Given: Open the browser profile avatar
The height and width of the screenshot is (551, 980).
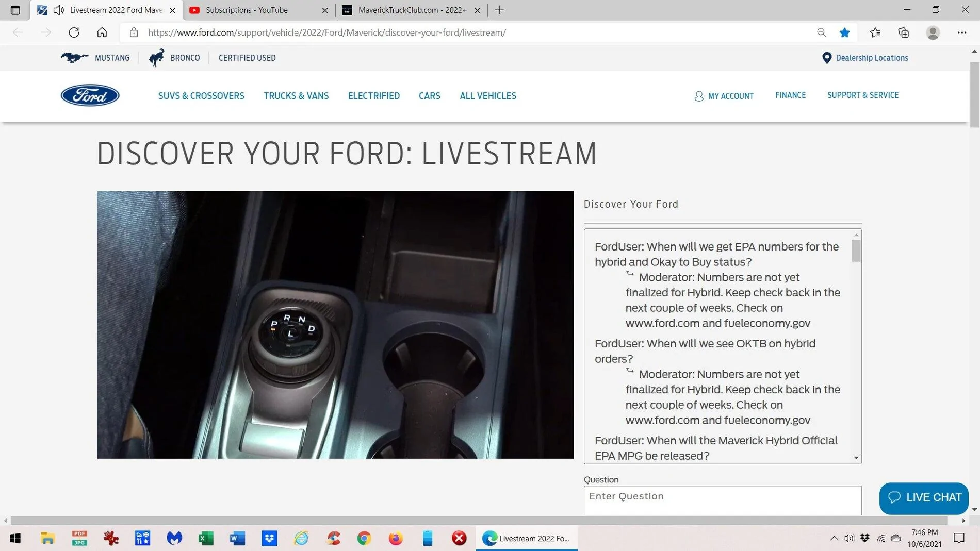Looking at the screenshot, I should [933, 32].
